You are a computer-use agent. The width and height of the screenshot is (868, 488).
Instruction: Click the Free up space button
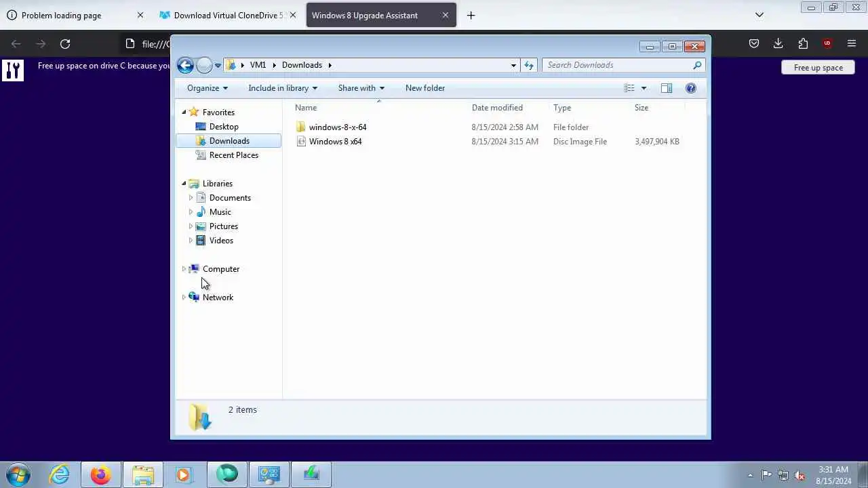coord(818,68)
